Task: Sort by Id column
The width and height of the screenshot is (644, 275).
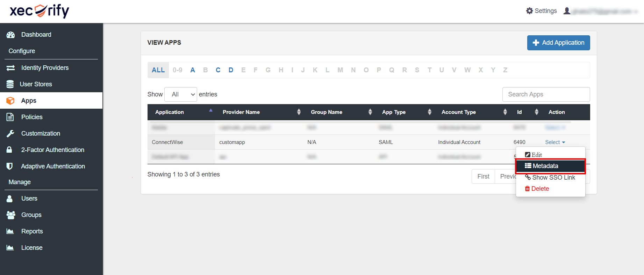Action: click(525, 112)
